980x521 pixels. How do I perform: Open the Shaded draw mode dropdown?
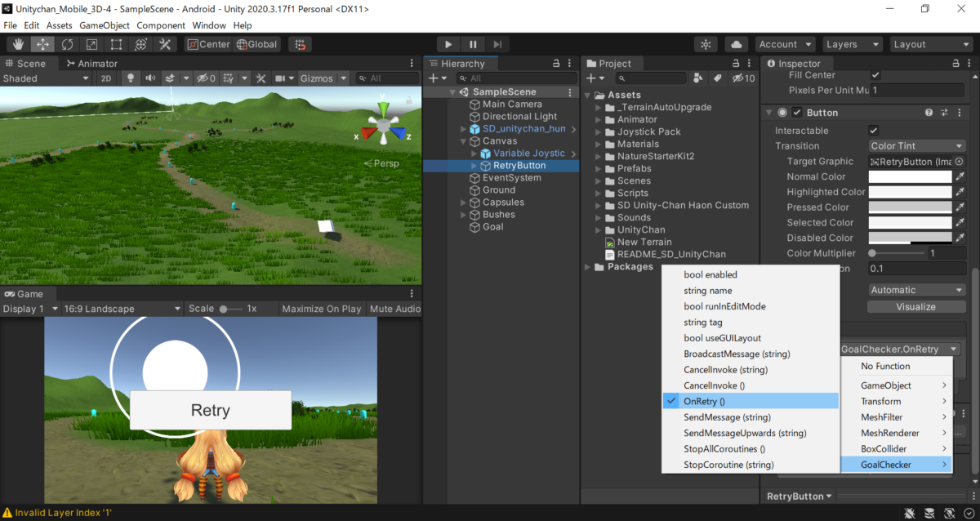pyautogui.click(x=46, y=78)
